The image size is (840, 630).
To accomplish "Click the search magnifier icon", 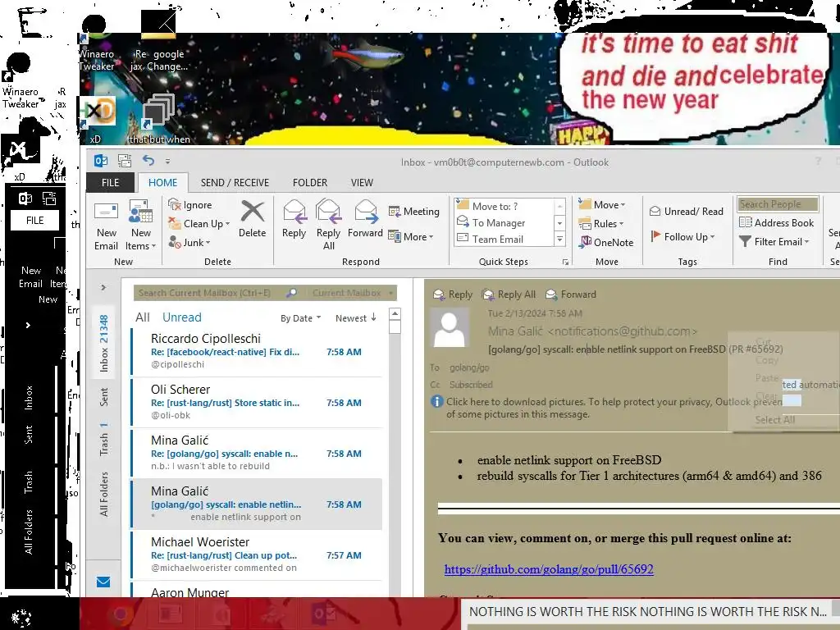I will pyautogui.click(x=291, y=293).
